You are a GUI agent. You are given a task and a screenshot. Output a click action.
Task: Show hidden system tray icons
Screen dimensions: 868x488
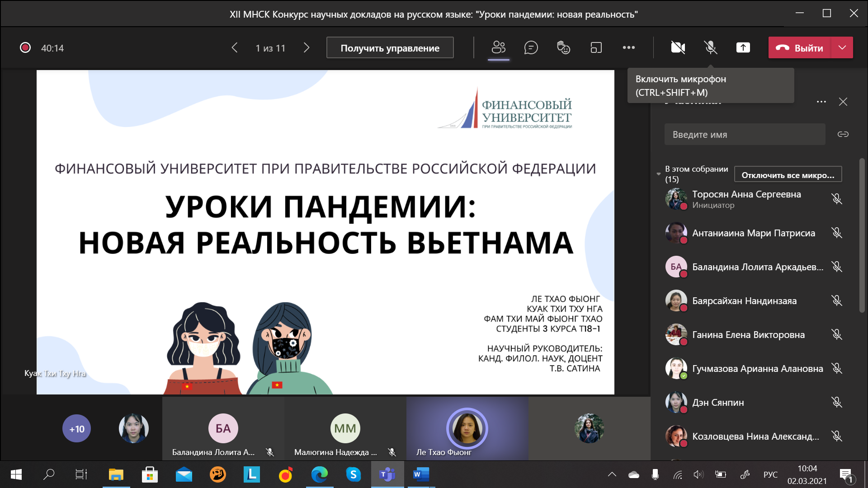(612, 474)
